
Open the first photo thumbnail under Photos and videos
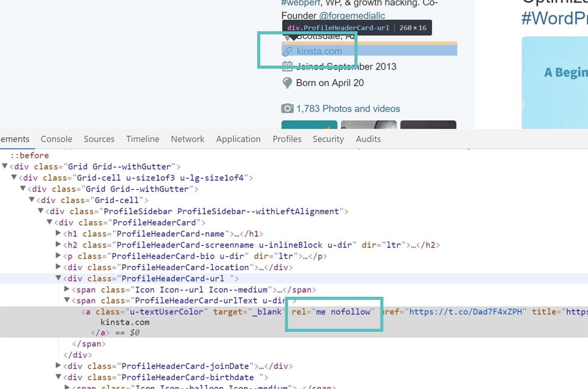[309, 125]
